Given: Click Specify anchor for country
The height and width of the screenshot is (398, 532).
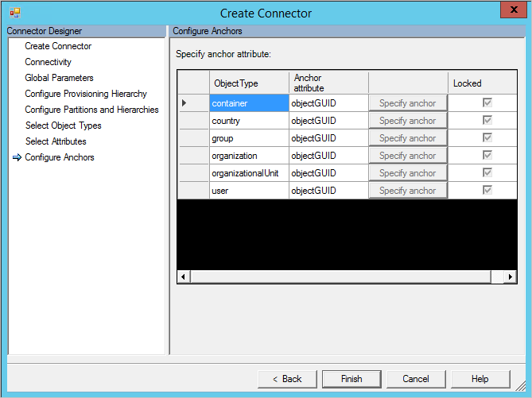Looking at the screenshot, I should tap(407, 121).
